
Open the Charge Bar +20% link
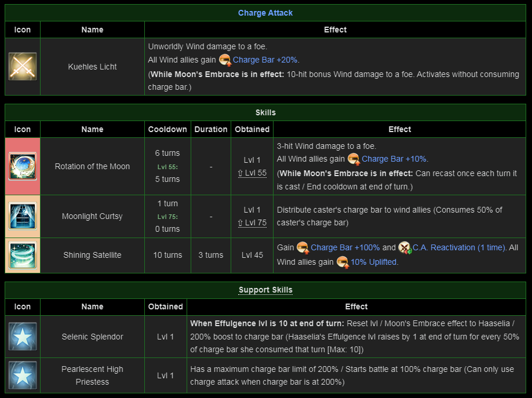[x=266, y=60]
